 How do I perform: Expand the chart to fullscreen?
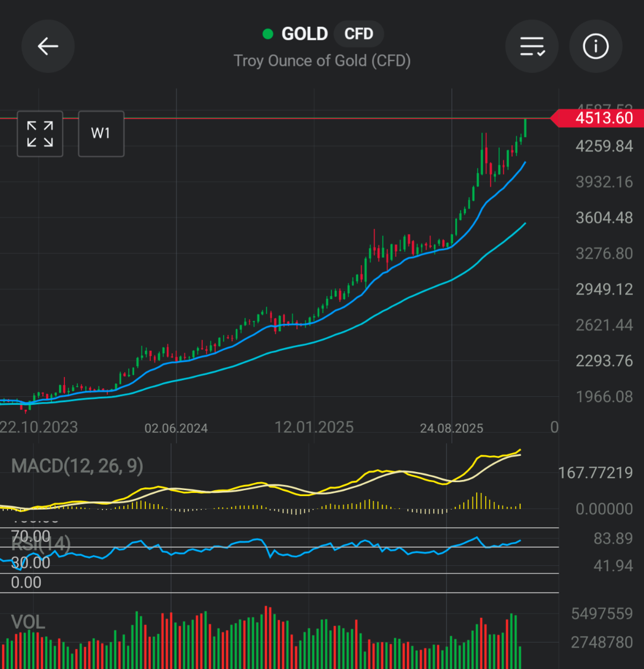[x=40, y=134]
